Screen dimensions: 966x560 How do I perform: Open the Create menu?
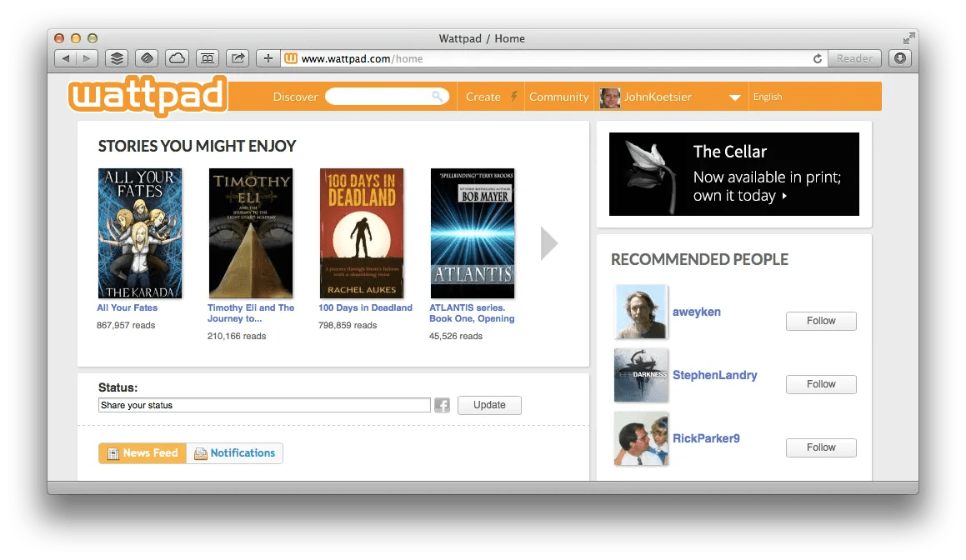coord(483,97)
